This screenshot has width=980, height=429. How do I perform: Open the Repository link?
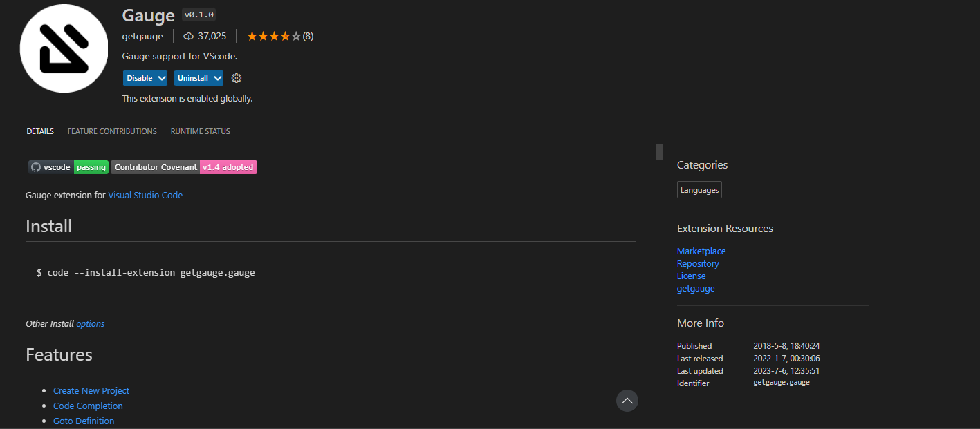[698, 263]
